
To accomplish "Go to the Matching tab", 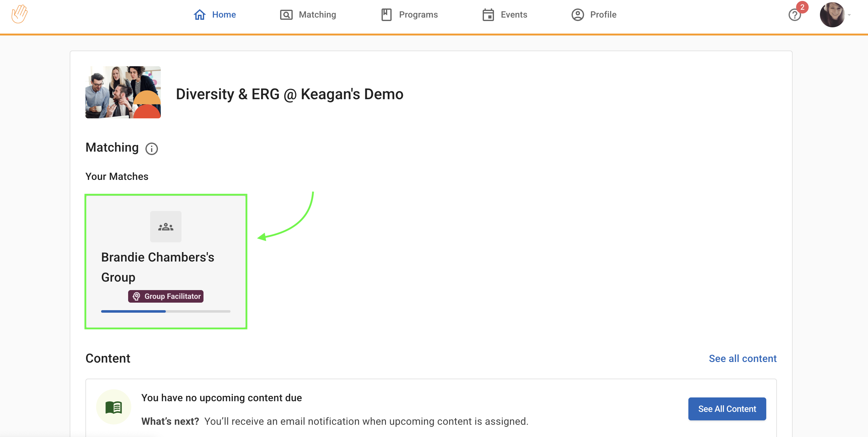I will 317,15.
